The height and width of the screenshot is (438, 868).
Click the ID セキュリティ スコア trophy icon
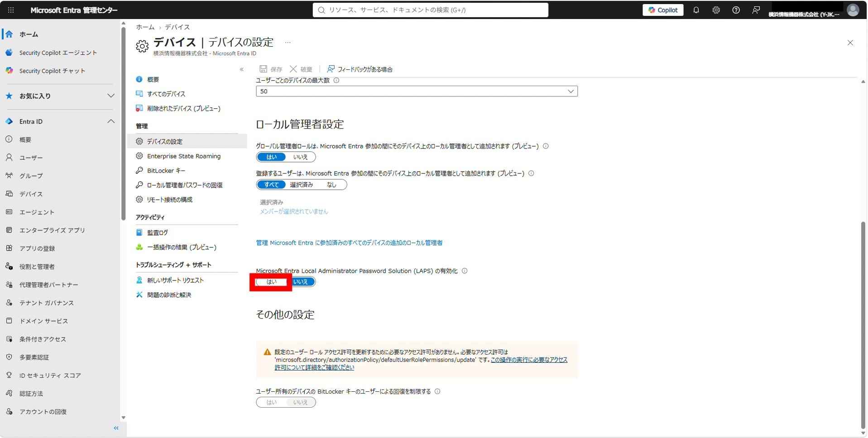click(9, 375)
